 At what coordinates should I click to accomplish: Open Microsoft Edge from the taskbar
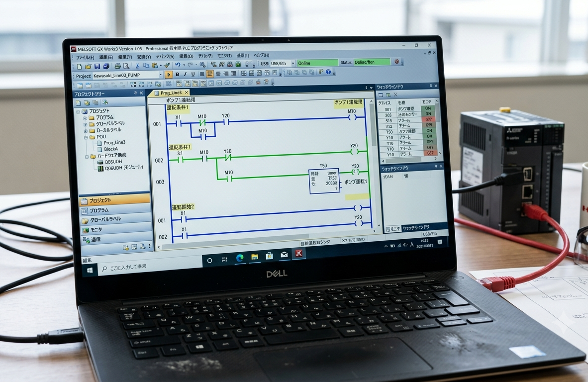coord(239,258)
